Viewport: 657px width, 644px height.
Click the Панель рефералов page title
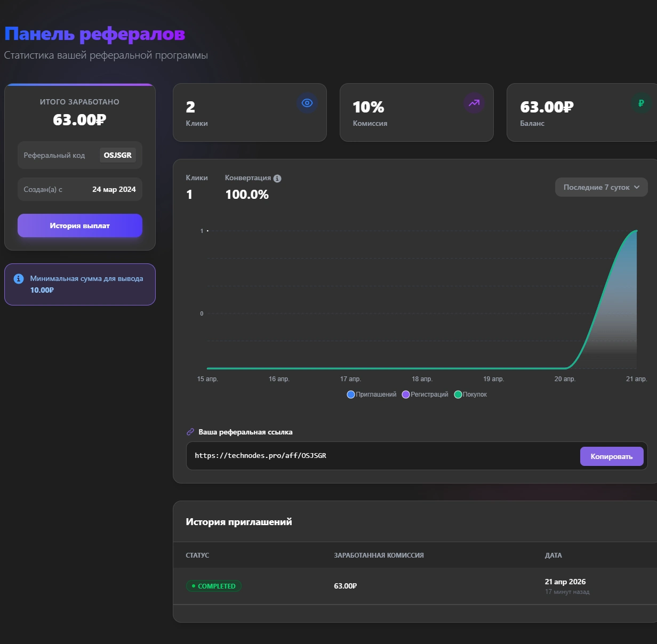click(95, 34)
